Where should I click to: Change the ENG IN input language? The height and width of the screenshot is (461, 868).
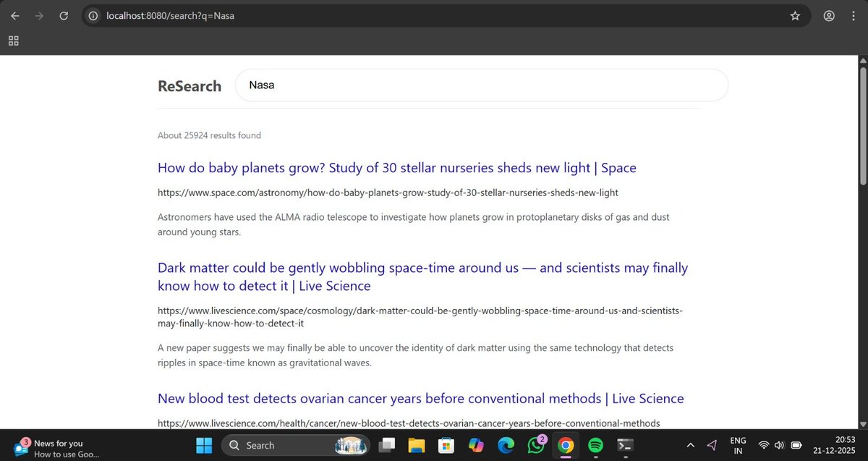coord(738,445)
